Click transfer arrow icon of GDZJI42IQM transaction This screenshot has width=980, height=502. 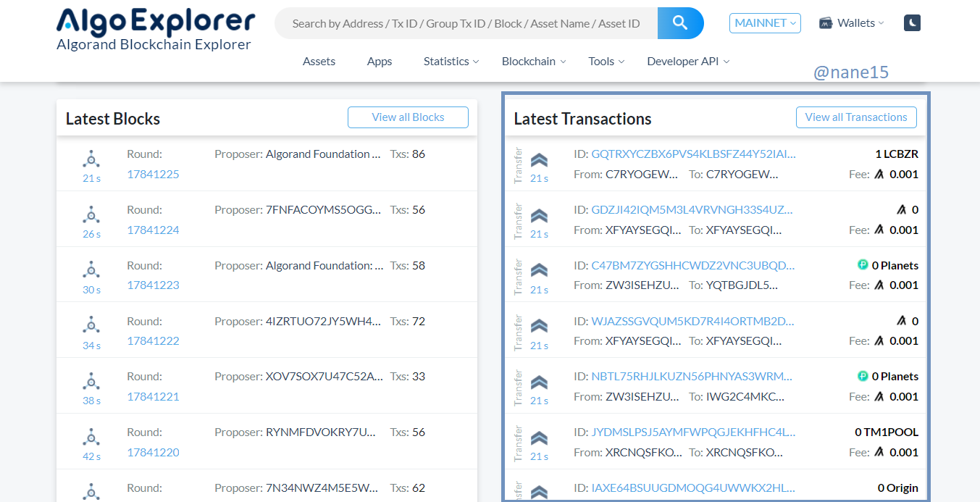[x=539, y=216]
